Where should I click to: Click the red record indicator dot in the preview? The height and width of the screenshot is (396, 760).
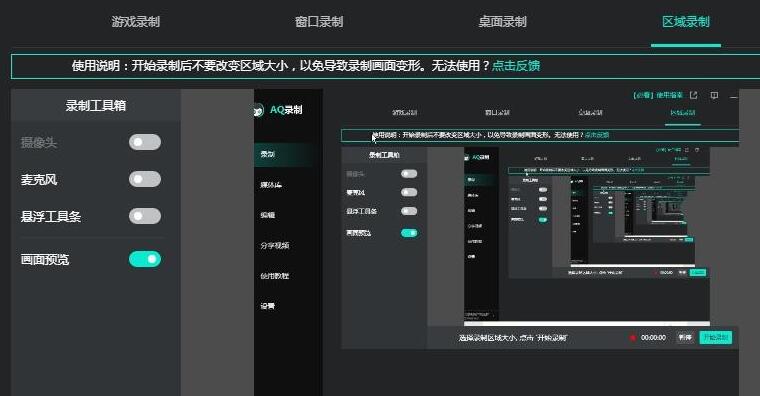pos(633,338)
